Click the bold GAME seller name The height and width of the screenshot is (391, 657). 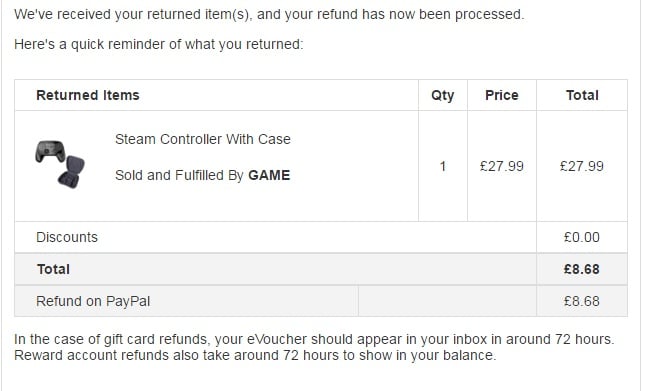pyautogui.click(x=269, y=175)
